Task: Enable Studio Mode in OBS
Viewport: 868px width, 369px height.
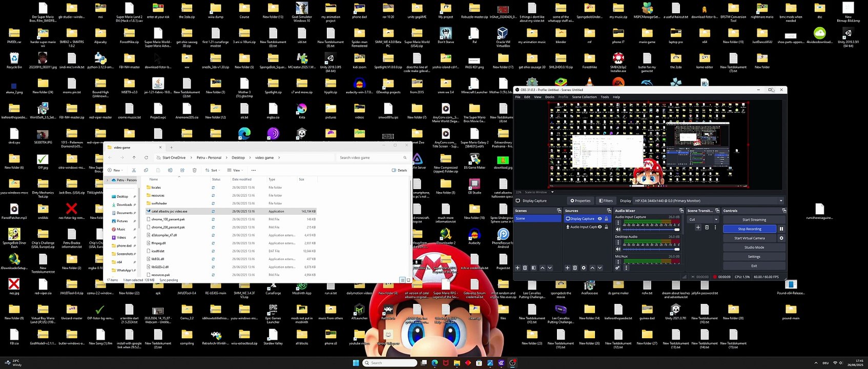Action: point(754,248)
